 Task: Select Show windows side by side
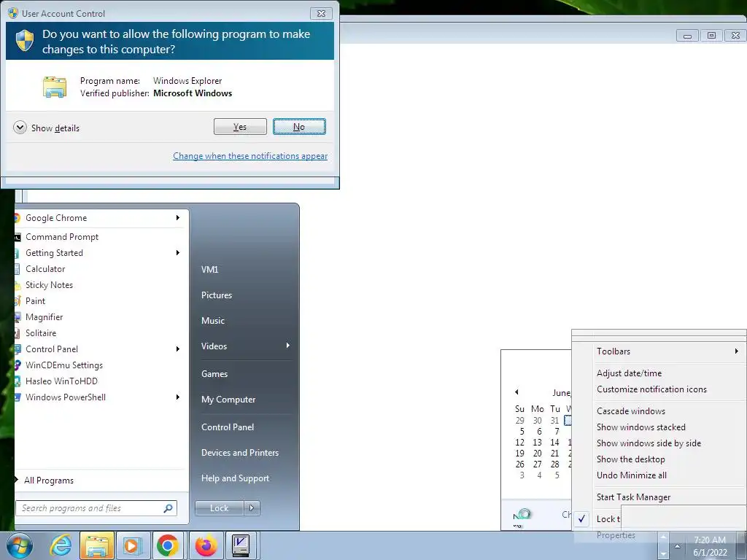(649, 443)
